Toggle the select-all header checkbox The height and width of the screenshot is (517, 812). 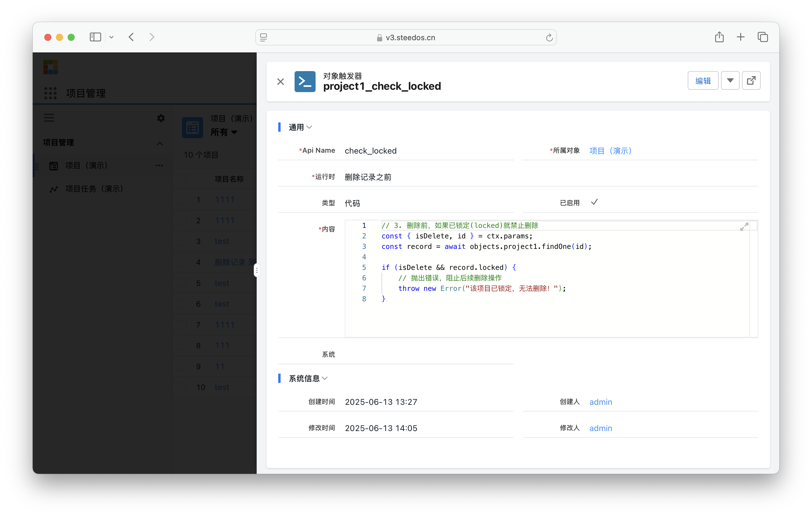coord(182,179)
